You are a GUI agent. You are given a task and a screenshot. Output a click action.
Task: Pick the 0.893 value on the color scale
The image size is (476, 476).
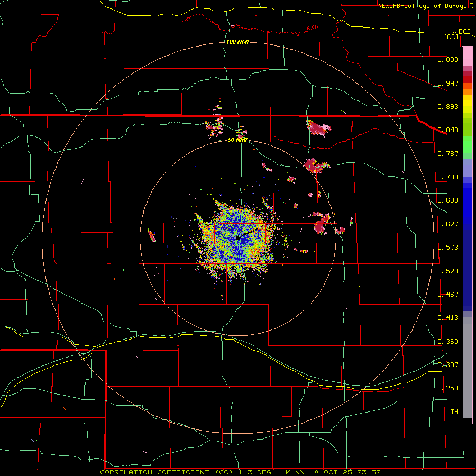click(x=448, y=106)
